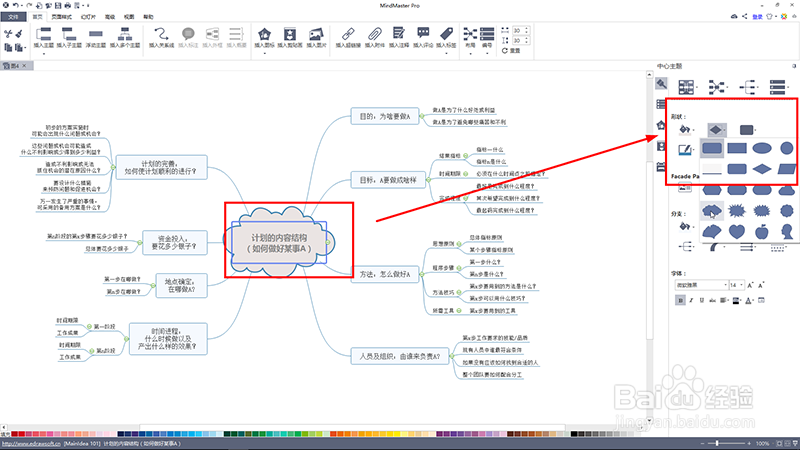Screen dimensions: 800x450
Task: Switch to the 幻灯片 ribbon tab
Action: (x=88, y=17)
